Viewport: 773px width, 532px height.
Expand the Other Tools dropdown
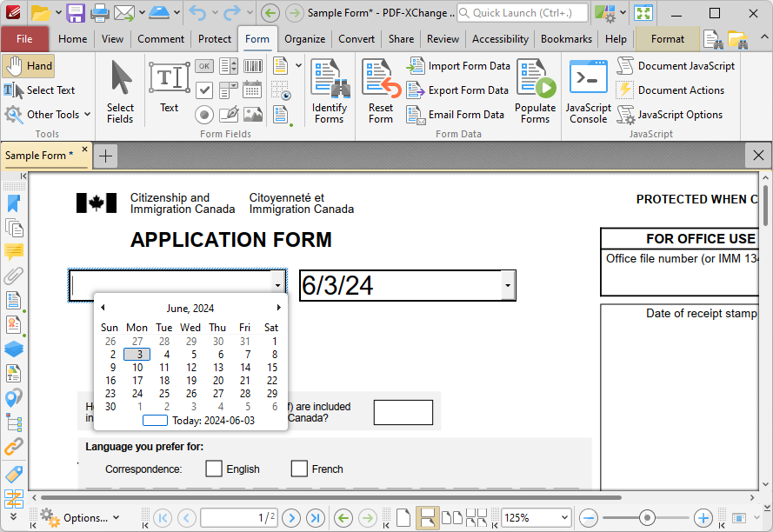tap(87, 115)
